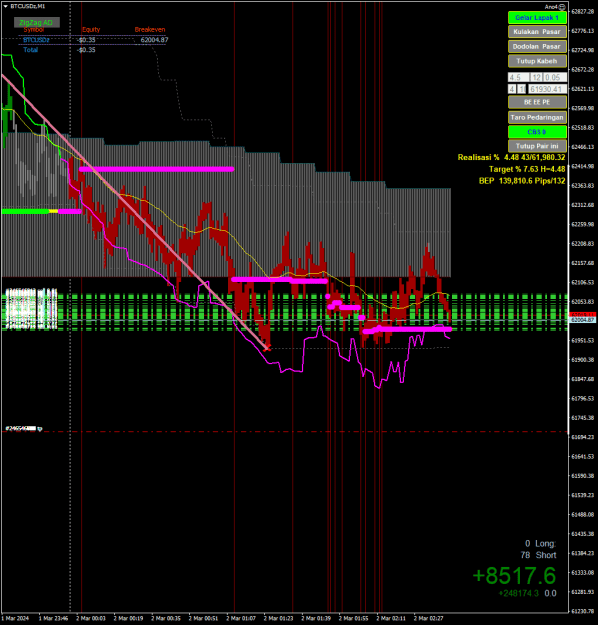Click the 2 Mar 02:27 time axis label

(x=428, y=618)
